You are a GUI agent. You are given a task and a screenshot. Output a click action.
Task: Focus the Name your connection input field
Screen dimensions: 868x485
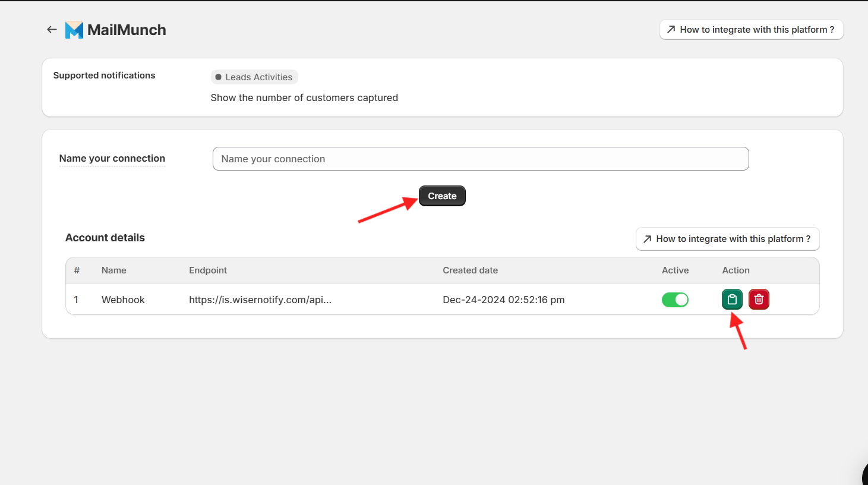(x=481, y=159)
